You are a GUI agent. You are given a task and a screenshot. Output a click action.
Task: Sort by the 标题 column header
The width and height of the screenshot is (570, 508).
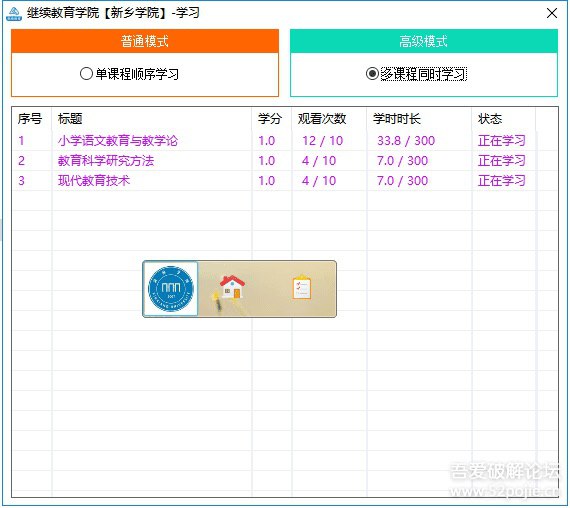click(x=152, y=119)
